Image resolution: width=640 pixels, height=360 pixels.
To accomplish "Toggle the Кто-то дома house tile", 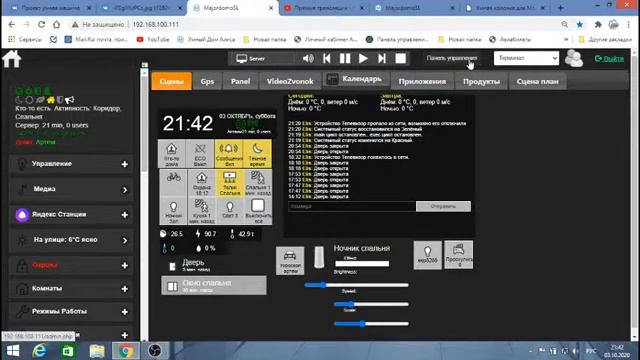I will [172, 154].
